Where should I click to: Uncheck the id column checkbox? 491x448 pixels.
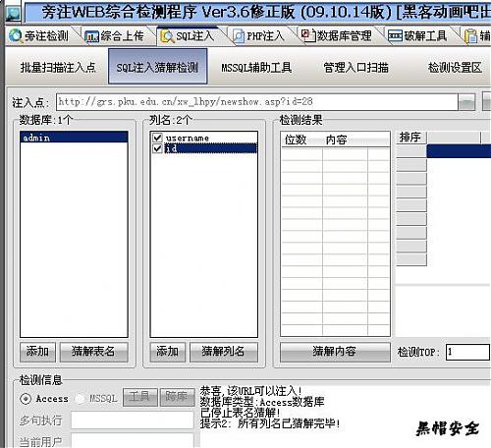158,148
